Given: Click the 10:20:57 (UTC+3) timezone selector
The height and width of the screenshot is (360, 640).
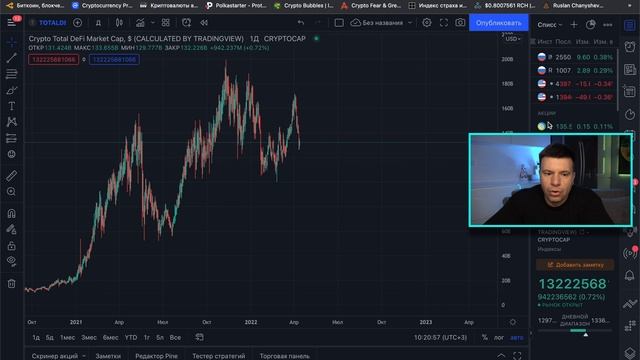Looking at the screenshot, I should click(440, 338).
